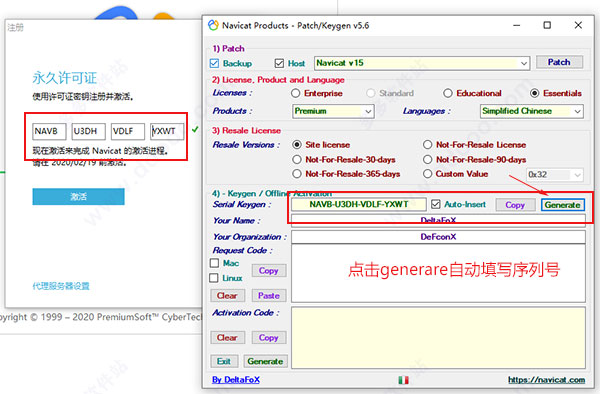Toggle the Host checkbox
This screenshot has width=600, height=394.
pos(279,63)
